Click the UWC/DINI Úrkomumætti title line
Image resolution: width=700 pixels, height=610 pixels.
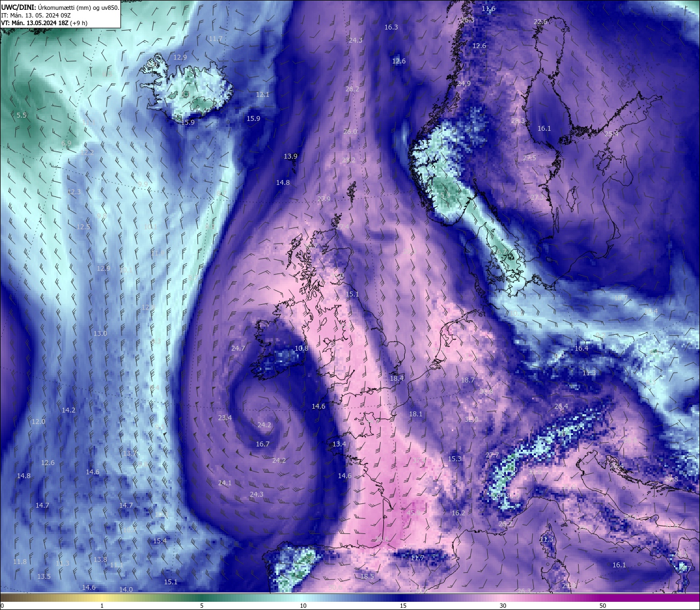point(60,7)
